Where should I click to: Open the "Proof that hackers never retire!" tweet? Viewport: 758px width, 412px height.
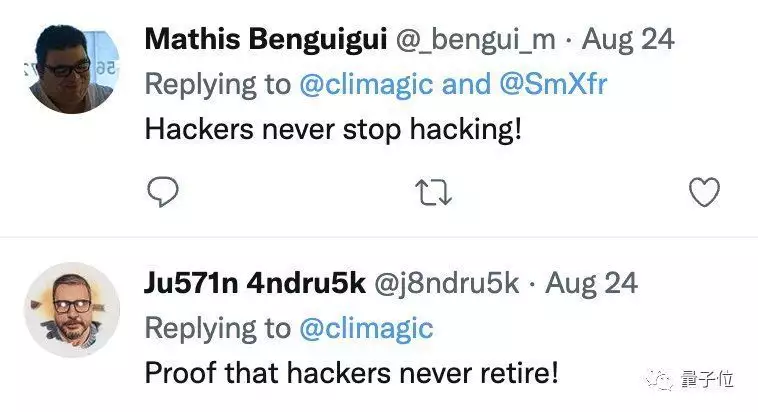point(352,372)
